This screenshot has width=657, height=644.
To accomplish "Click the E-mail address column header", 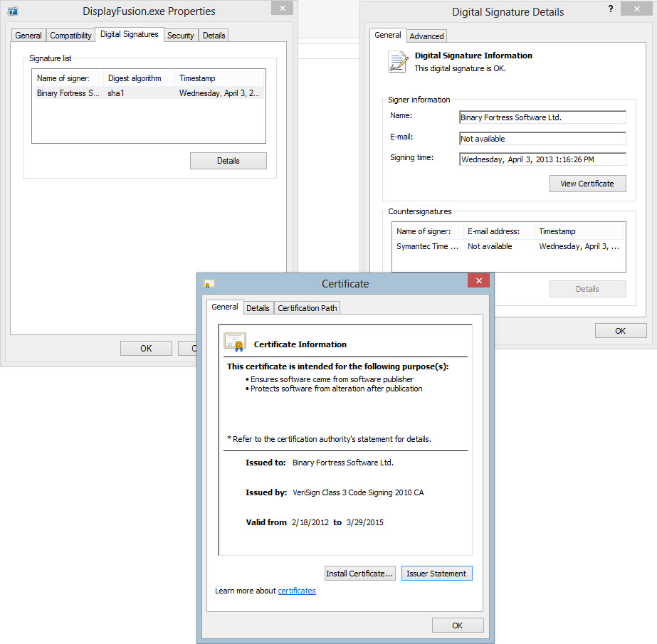I will [498, 231].
